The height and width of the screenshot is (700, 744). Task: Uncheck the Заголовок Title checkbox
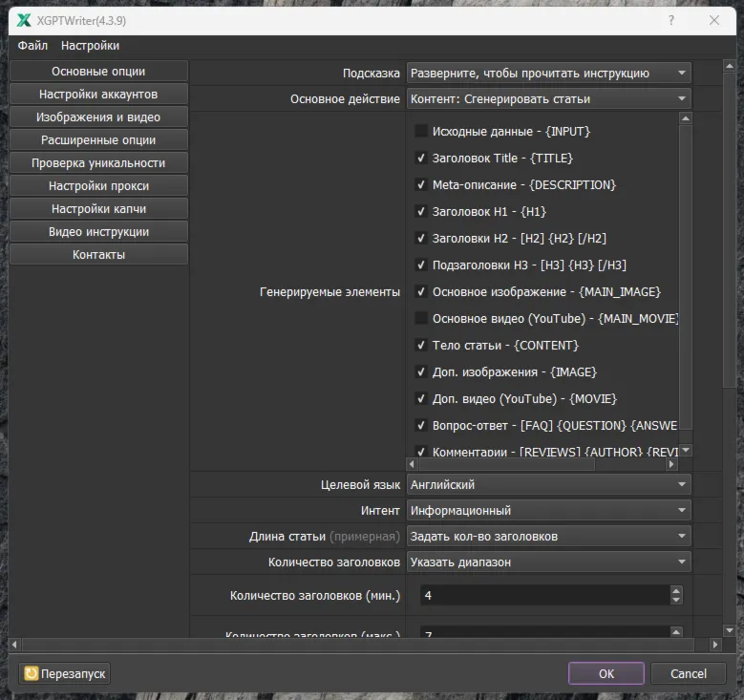tap(421, 158)
